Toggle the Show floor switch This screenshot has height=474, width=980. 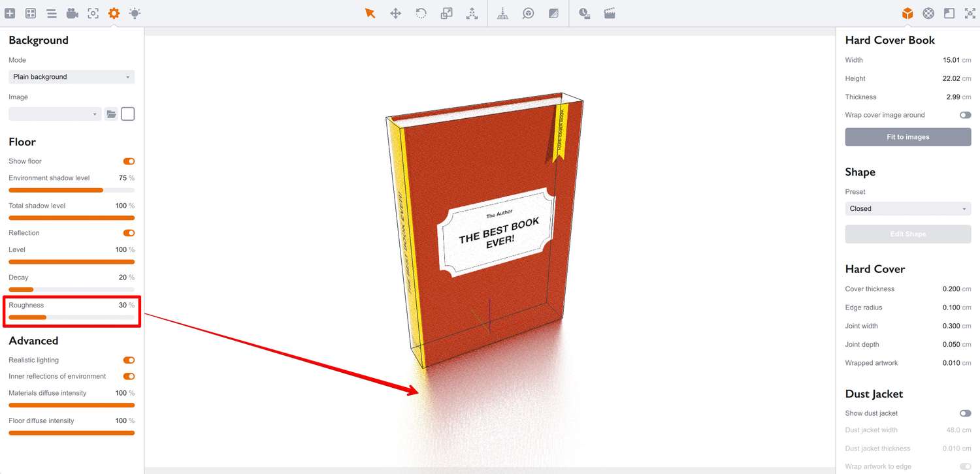[x=129, y=161]
